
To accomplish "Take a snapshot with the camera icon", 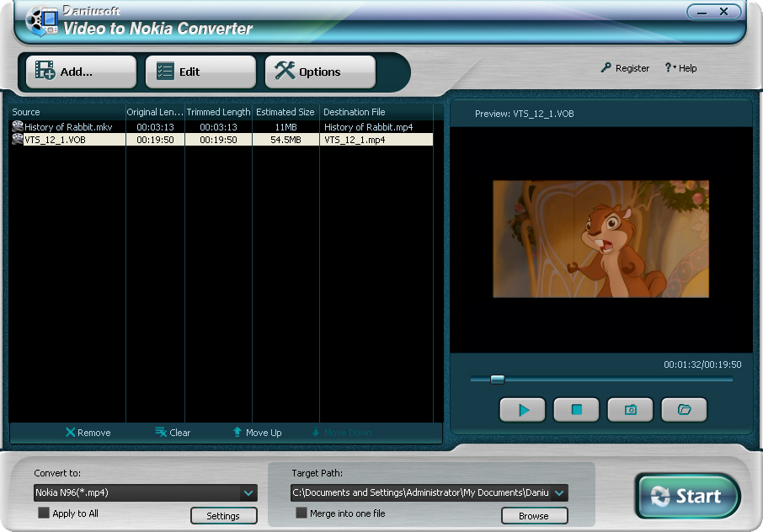I will (x=630, y=409).
